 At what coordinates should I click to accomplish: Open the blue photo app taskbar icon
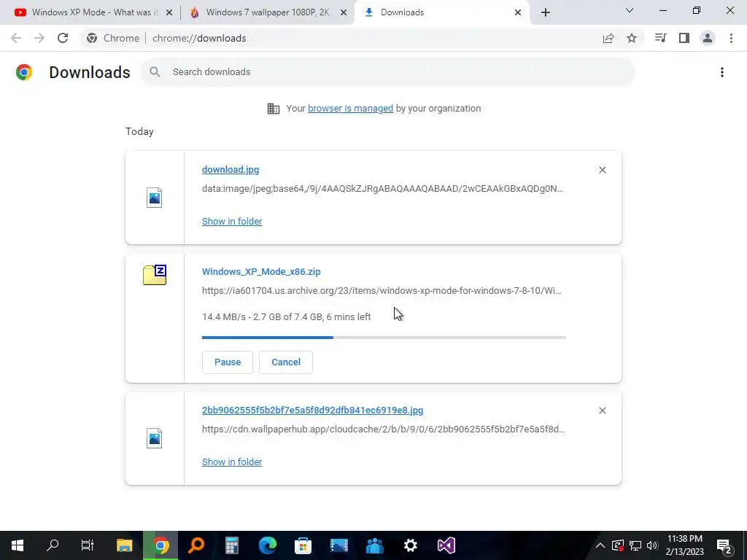coord(338,545)
